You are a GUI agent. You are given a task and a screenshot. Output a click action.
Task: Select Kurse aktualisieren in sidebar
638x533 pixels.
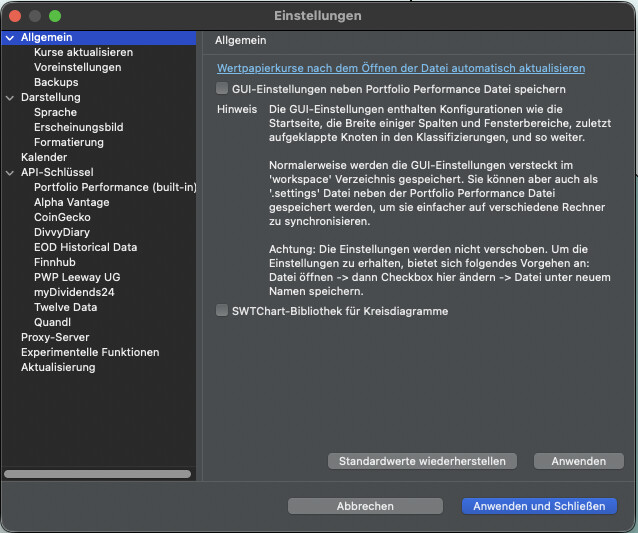click(83, 52)
